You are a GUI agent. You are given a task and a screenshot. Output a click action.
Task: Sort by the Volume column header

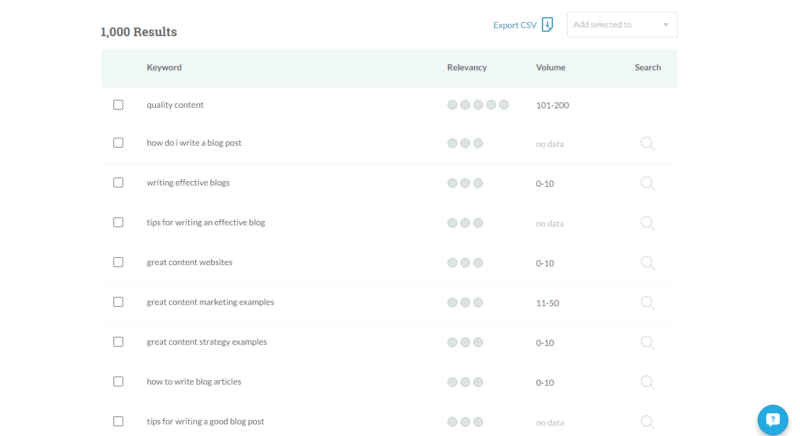pyautogui.click(x=551, y=67)
